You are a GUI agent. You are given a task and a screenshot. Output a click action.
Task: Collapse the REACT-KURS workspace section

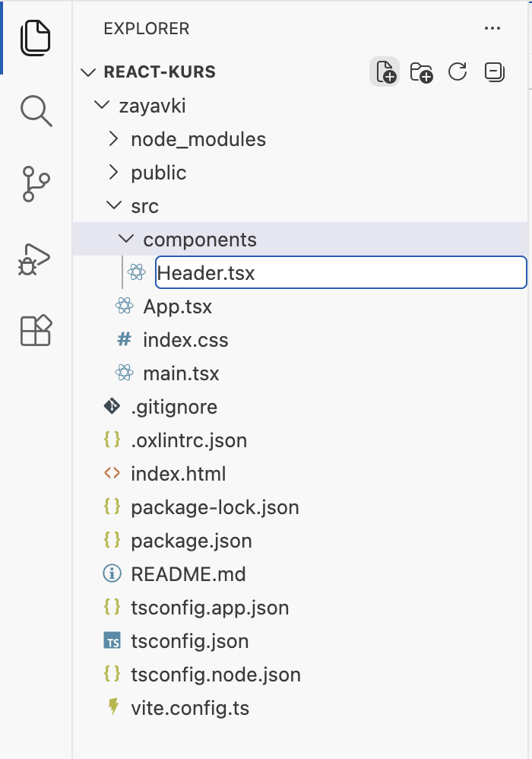[88, 72]
